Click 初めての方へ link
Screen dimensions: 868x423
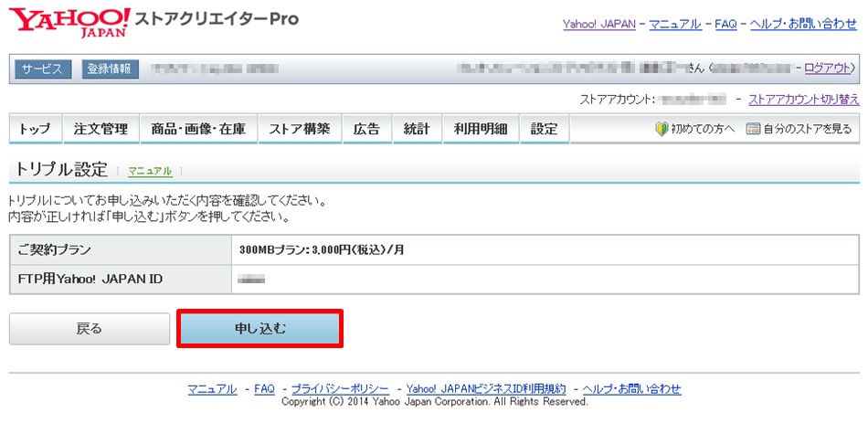[x=703, y=129]
